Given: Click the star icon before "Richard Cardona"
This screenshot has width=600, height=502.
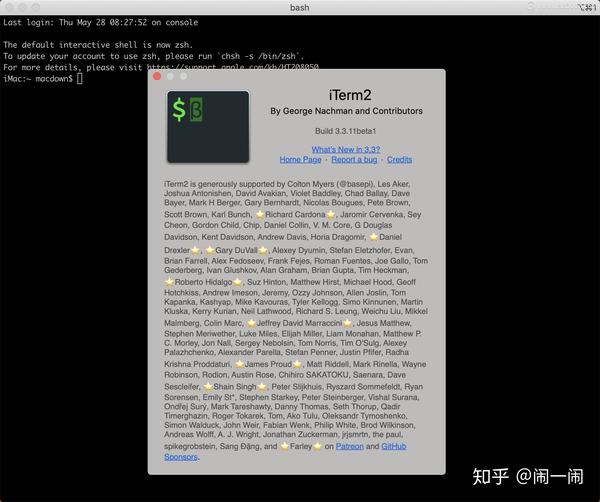Looking at the screenshot, I should pyautogui.click(x=260, y=215).
